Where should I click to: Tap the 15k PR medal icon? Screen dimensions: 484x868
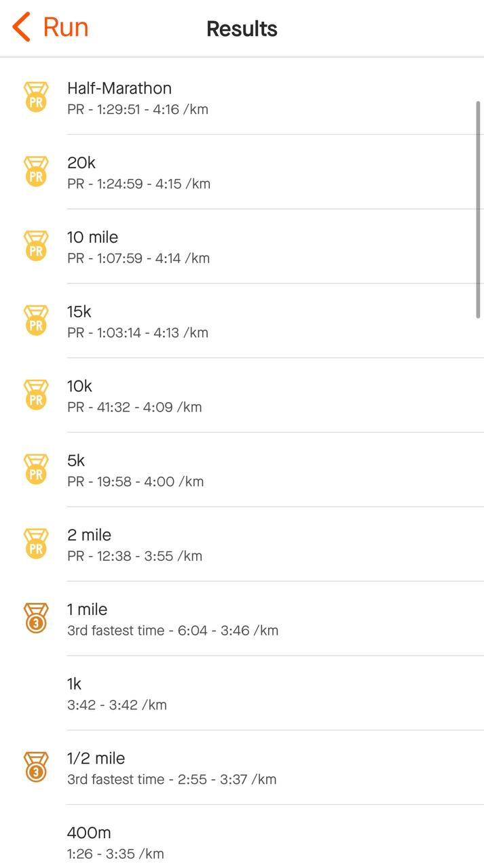click(x=36, y=321)
